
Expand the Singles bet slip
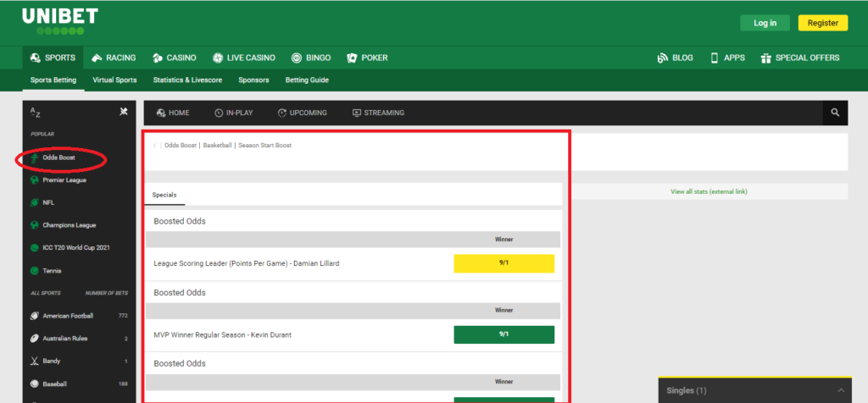click(x=756, y=390)
